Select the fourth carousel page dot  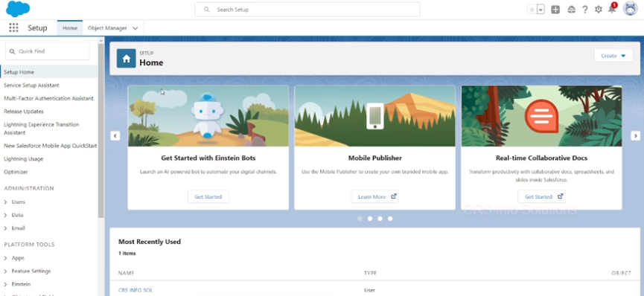coord(390,219)
